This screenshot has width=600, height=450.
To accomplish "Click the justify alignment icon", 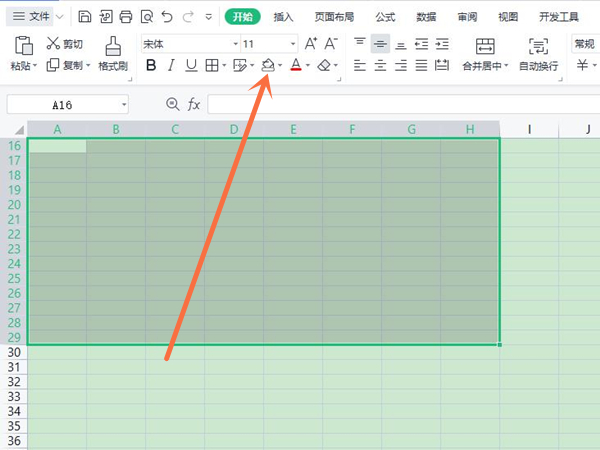I will coord(421,65).
